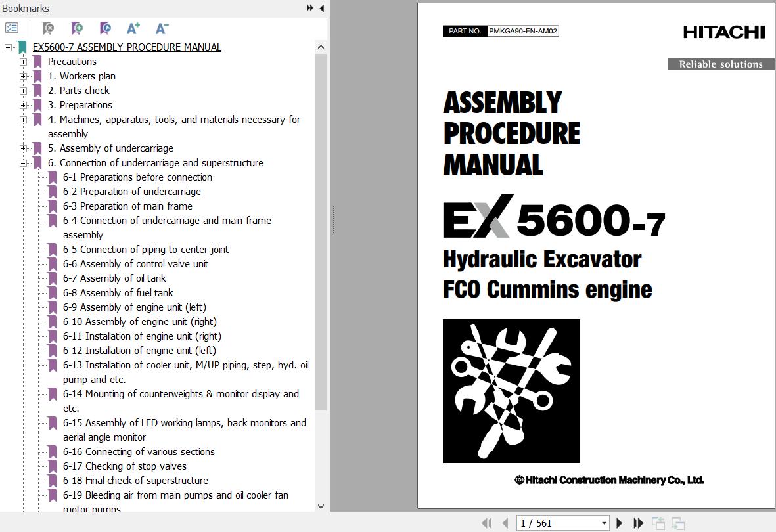The image size is (776, 532).
Task: Go to 6-2 Preparation of undercarriage
Action: click(x=131, y=192)
